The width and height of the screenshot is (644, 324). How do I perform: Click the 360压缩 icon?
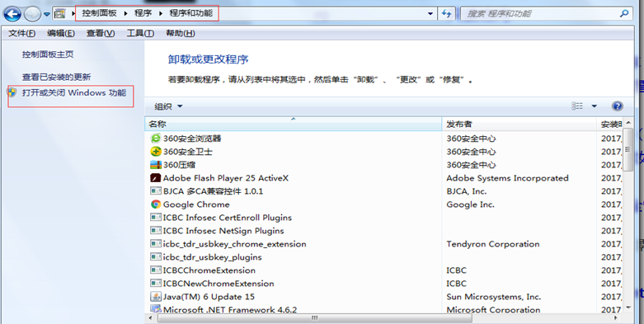coord(156,165)
